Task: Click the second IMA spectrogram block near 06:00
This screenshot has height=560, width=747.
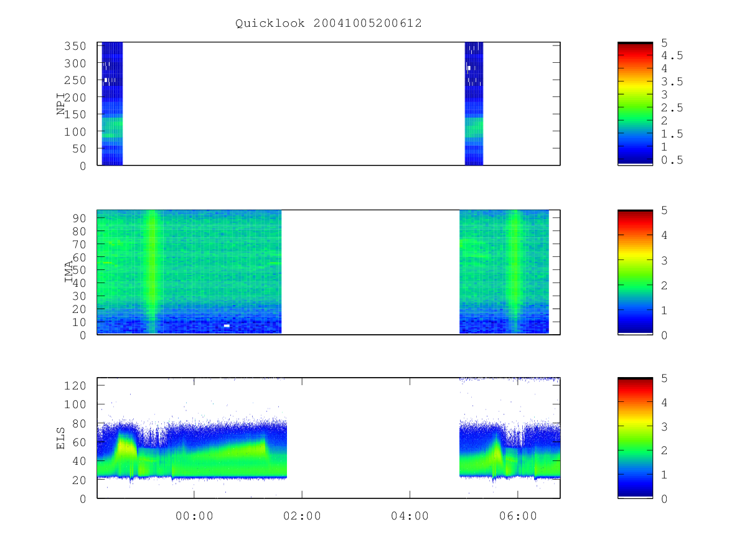Action: tap(504, 272)
